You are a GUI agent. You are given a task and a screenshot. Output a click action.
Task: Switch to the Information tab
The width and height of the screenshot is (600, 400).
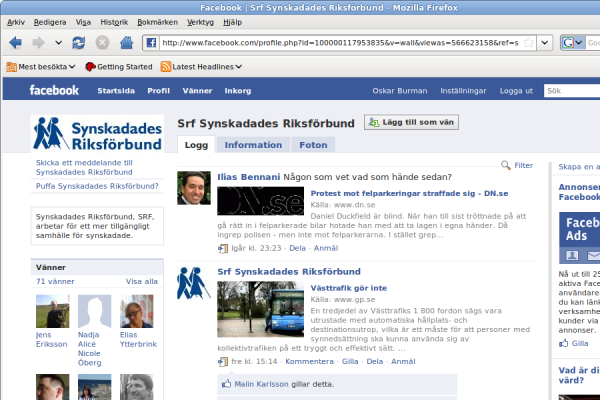[253, 145]
